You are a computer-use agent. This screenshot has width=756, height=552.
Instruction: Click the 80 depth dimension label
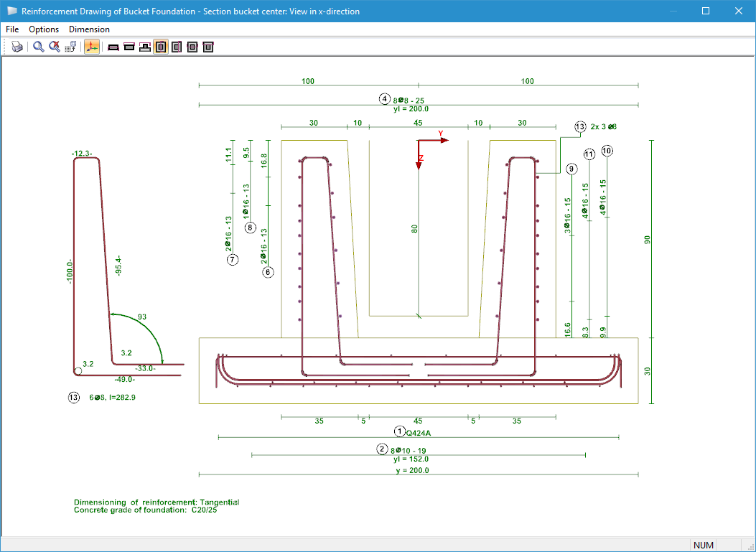coord(415,228)
